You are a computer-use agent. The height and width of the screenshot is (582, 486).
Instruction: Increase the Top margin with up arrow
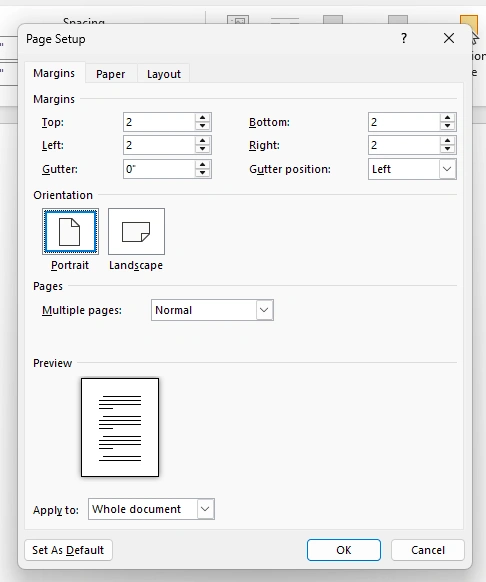(x=202, y=118)
